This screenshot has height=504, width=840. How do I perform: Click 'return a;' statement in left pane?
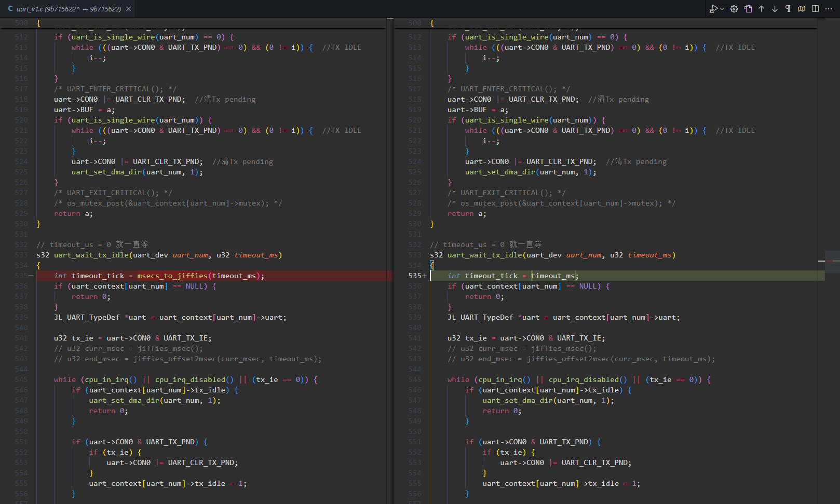tap(73, 213)
